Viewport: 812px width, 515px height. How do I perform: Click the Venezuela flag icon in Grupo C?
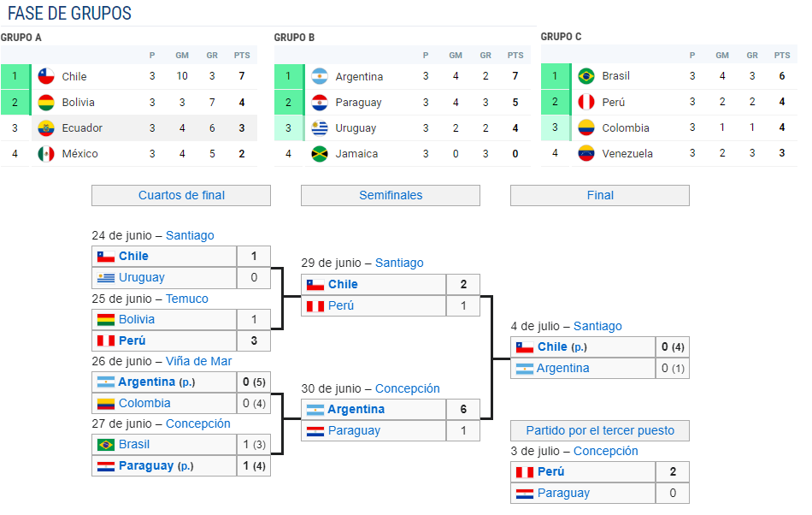pyautogui.click(x=586, y=153)
